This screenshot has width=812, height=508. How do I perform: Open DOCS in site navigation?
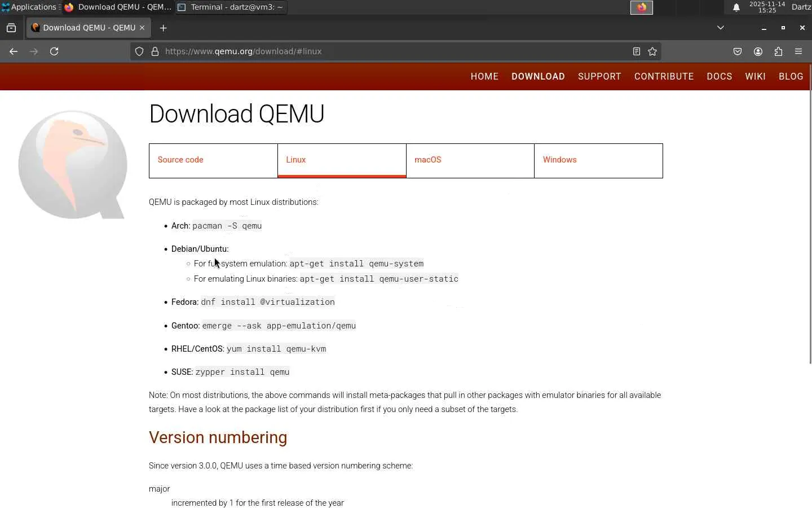coord(720,77)
